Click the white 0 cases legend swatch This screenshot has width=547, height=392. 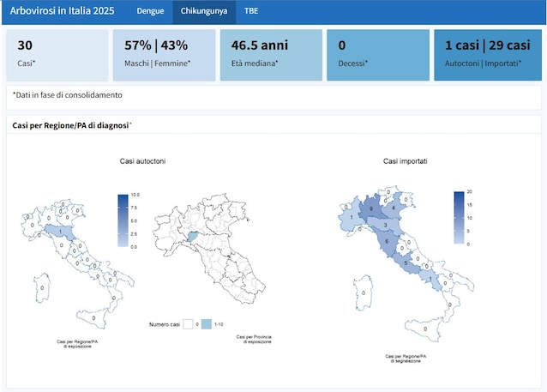pyautogui.click(x=188, y=324)
